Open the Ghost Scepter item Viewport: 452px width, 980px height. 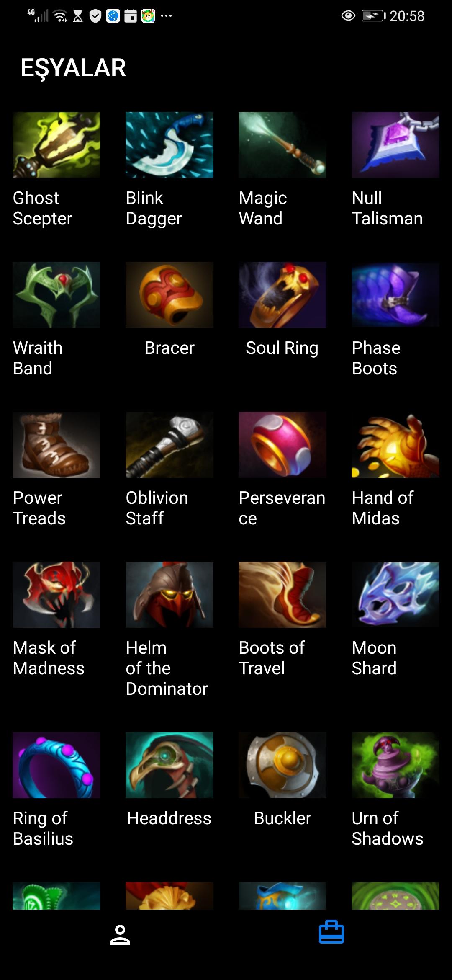56,145
